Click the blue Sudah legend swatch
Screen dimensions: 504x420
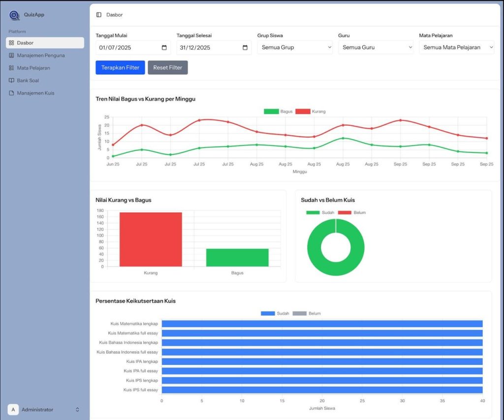pos(268,313)
